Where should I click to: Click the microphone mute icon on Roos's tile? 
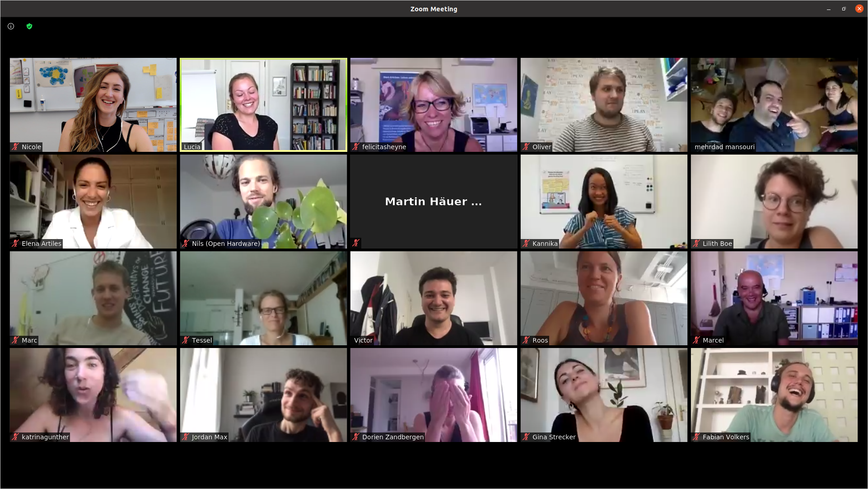(x=525, y=340)
